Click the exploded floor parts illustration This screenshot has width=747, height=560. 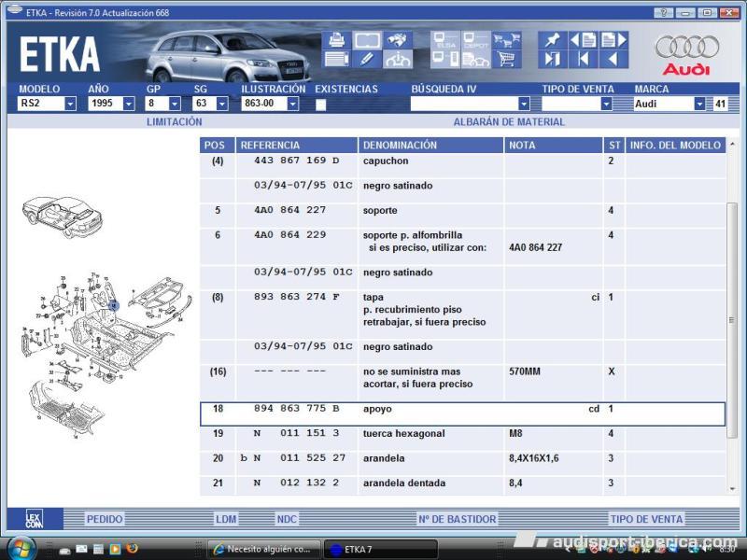pos(106,355)
